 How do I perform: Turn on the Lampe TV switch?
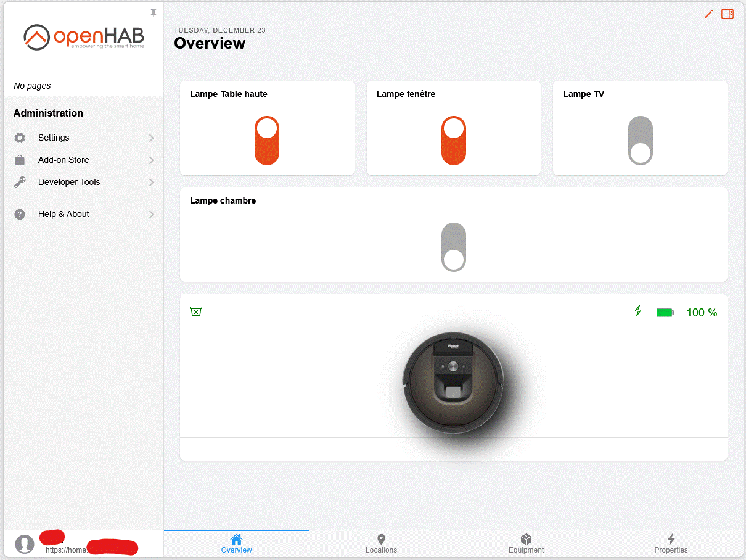[x=640, y=140]
